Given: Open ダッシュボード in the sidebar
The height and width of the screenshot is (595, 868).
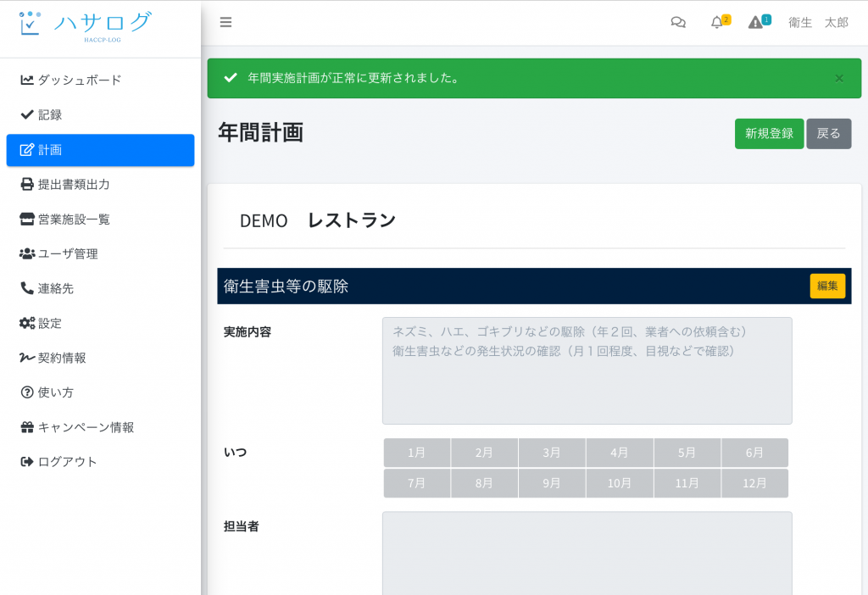Looking at the screenshot, I should tap(80, 80).
